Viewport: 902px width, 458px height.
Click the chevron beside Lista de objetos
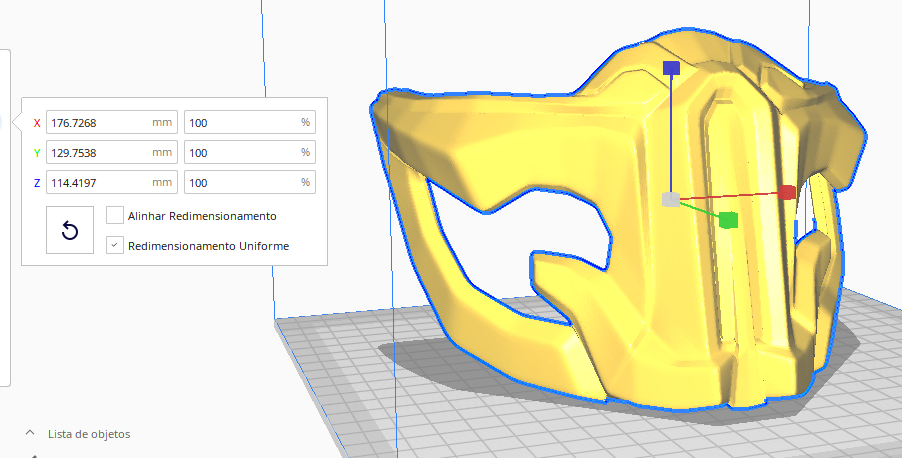click(x=30, y=434)
